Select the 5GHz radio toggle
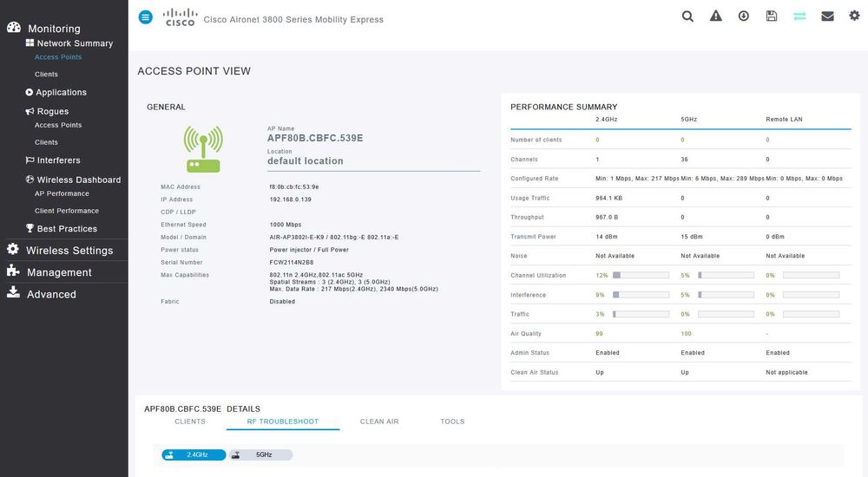This screenshot has width=868, height=477. coord(260,454)
